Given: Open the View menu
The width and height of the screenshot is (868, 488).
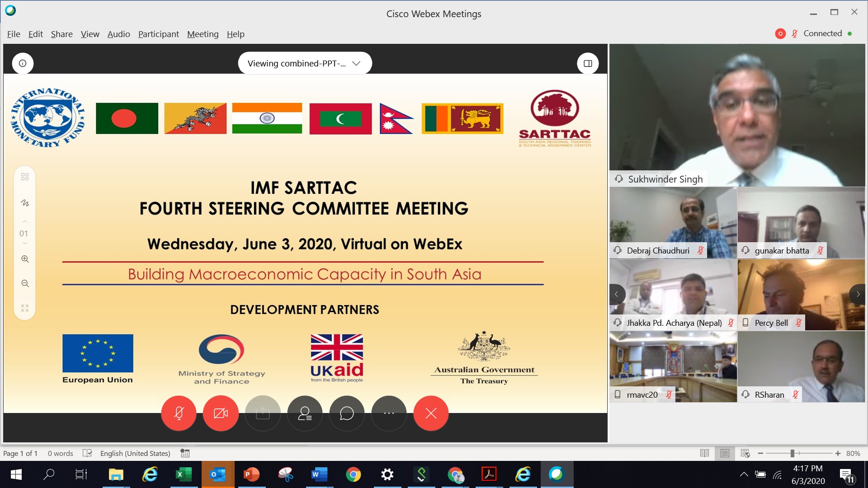Looking at the screenshot, I should coord(90,34).
